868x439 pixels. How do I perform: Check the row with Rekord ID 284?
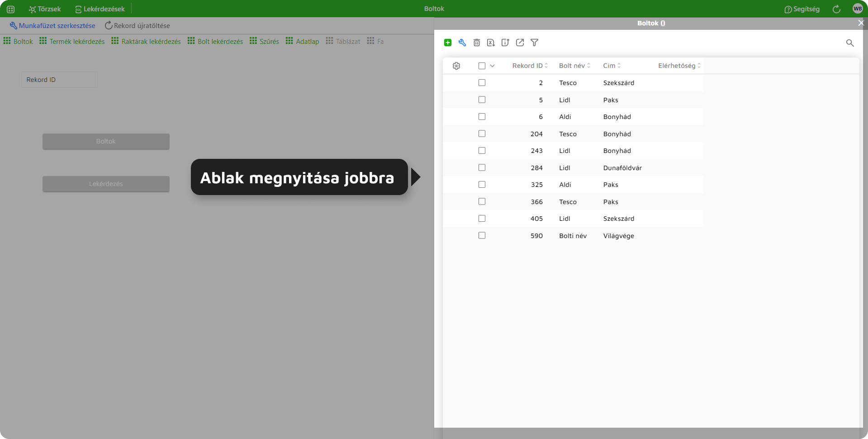[482, 167]
